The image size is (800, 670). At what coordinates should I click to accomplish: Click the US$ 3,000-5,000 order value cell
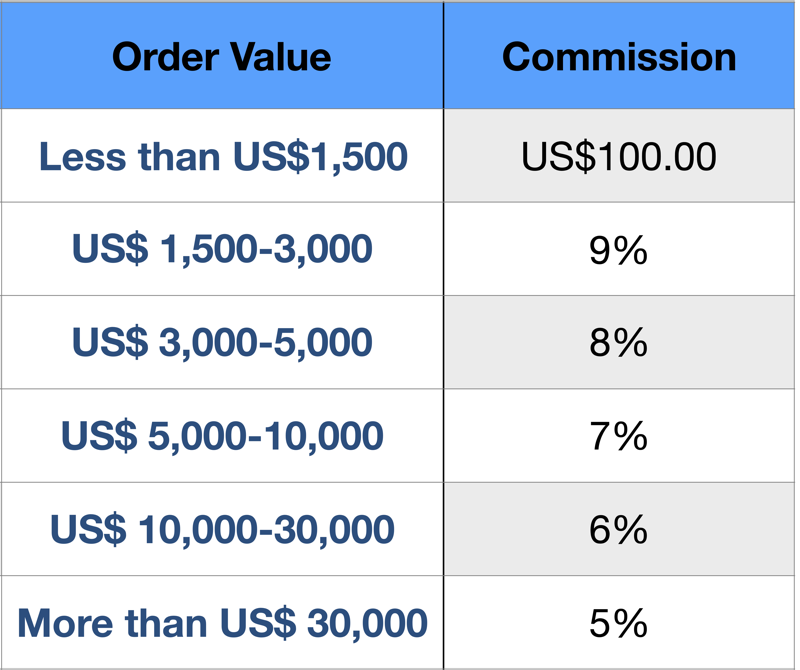(222, 342)
